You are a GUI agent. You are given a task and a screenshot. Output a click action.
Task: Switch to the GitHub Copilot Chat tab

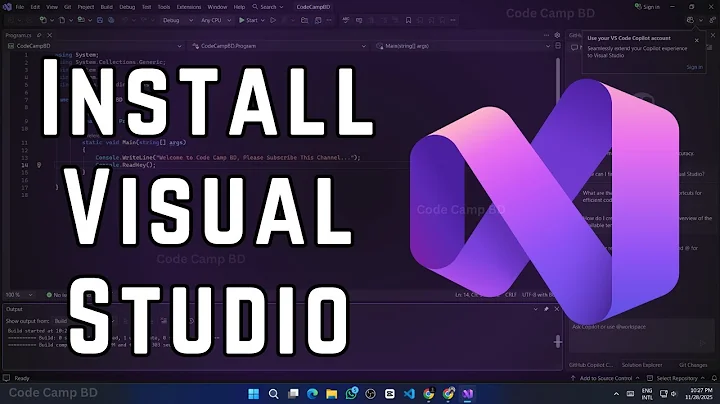591,365
